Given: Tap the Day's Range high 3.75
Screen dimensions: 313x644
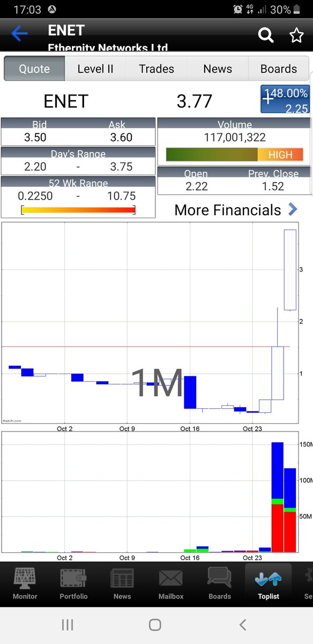Looking at the screenshot, I should 121,166.
